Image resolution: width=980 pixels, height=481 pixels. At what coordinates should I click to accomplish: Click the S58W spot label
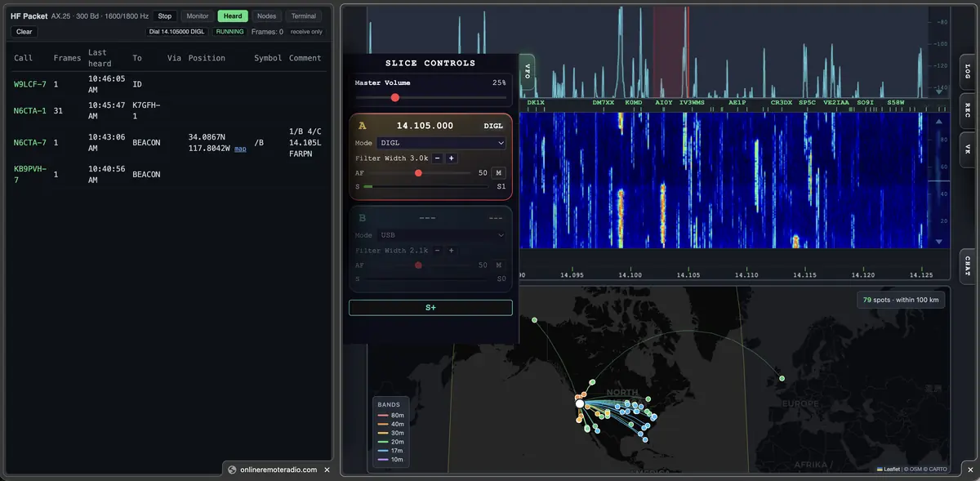tap(896, 103)
